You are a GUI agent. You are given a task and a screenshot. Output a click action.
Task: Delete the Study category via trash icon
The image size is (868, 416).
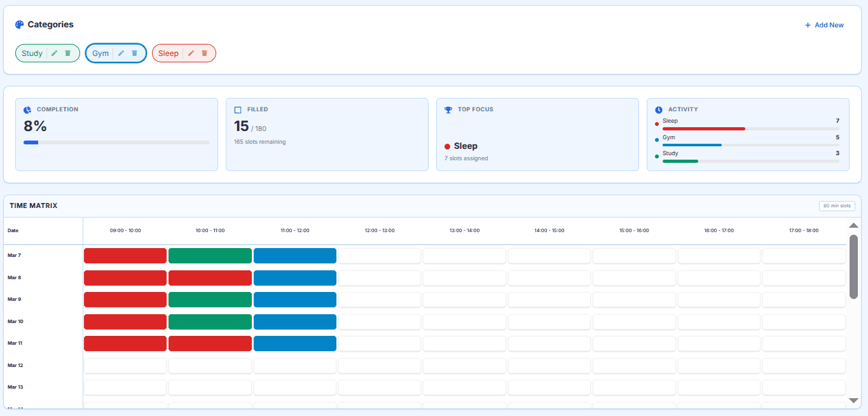67,53
